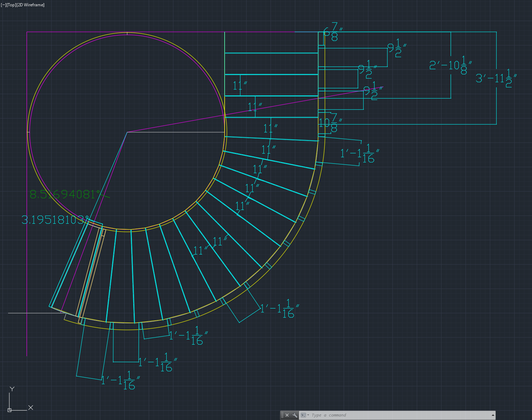Open the viewport controls [-] menu

[3, 5]
